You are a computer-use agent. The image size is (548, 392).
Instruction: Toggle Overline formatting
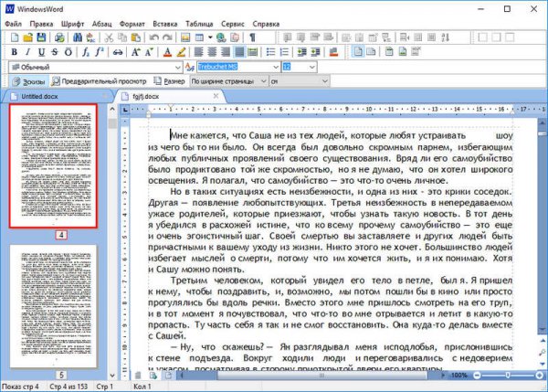coord(68,52)
